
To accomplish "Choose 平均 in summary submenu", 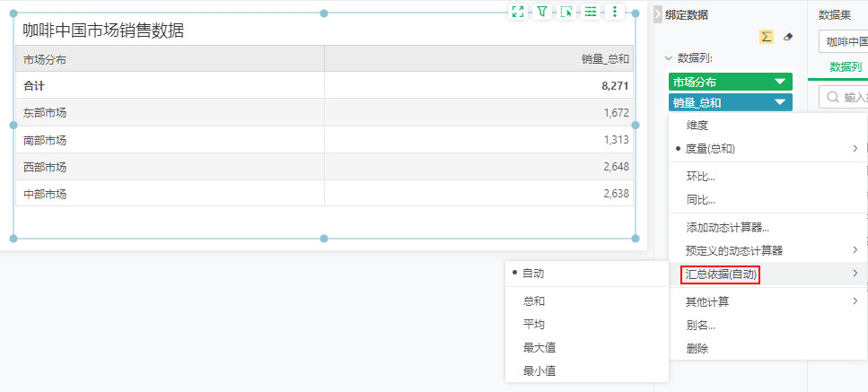I will 534,325.
